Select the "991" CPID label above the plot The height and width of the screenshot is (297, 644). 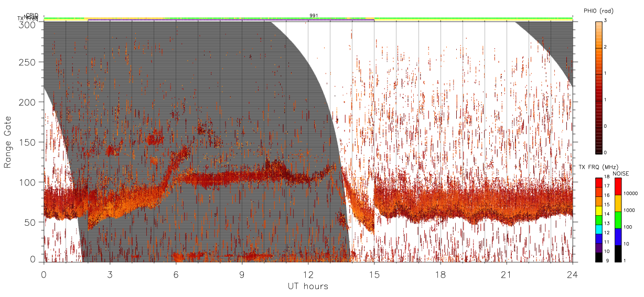point(314,16)
